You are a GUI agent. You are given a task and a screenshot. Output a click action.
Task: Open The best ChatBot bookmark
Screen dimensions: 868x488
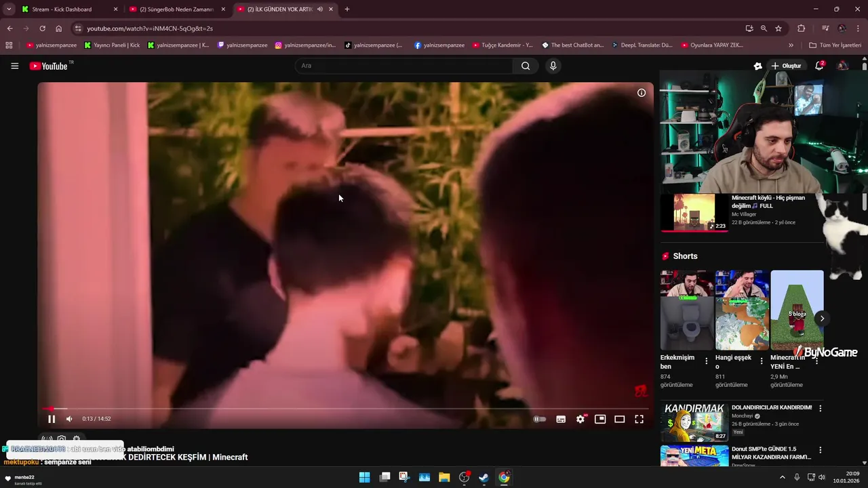[x=573, y=45]
